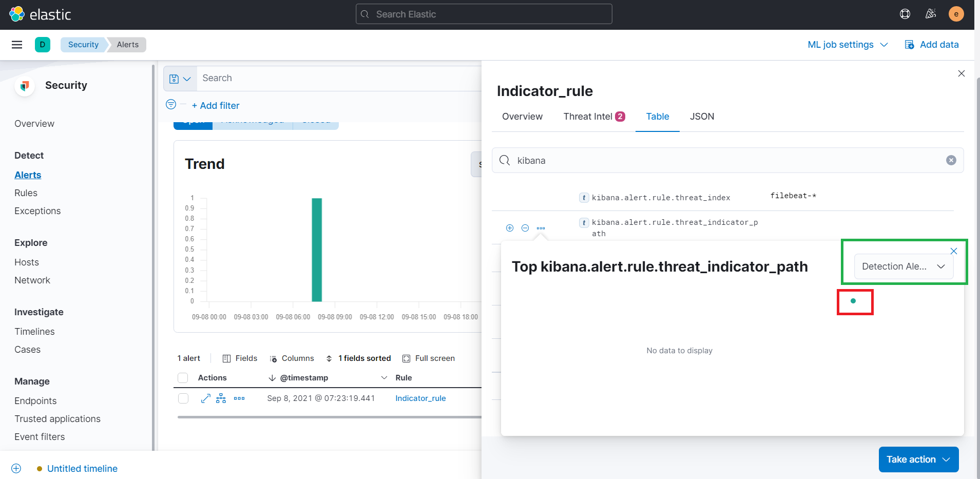
Task: Click the filter-for-value plus icon
Action: 510,227
